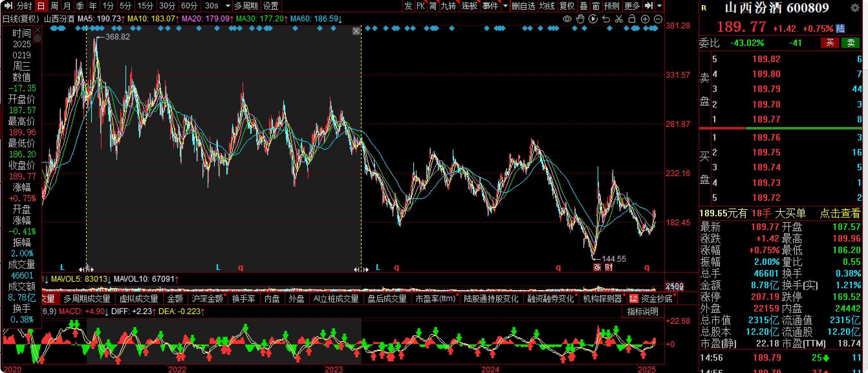The image size is (868, 373).
Task: Click 删自选 to remove from watchlist
Action: point(523,6)
